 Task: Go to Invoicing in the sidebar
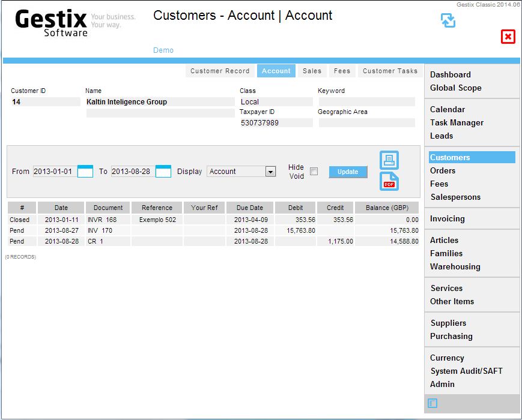click(x=447, y=218)
